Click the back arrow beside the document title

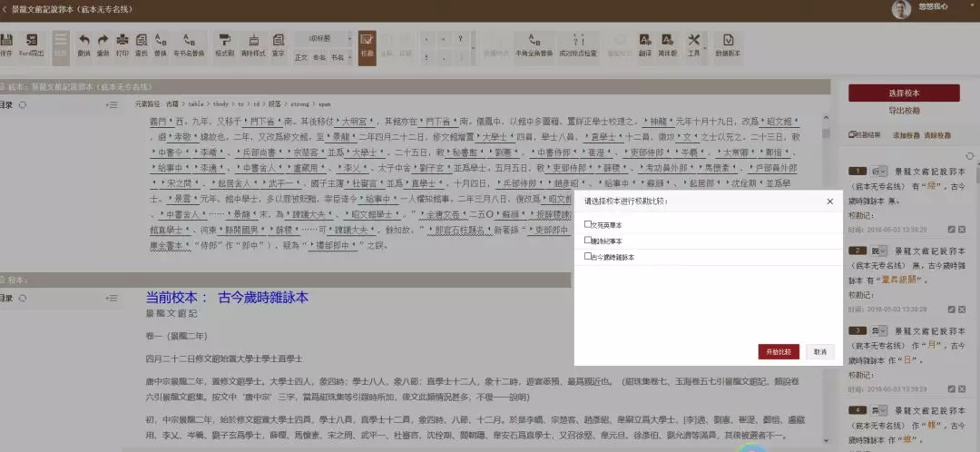pos(5,9)
